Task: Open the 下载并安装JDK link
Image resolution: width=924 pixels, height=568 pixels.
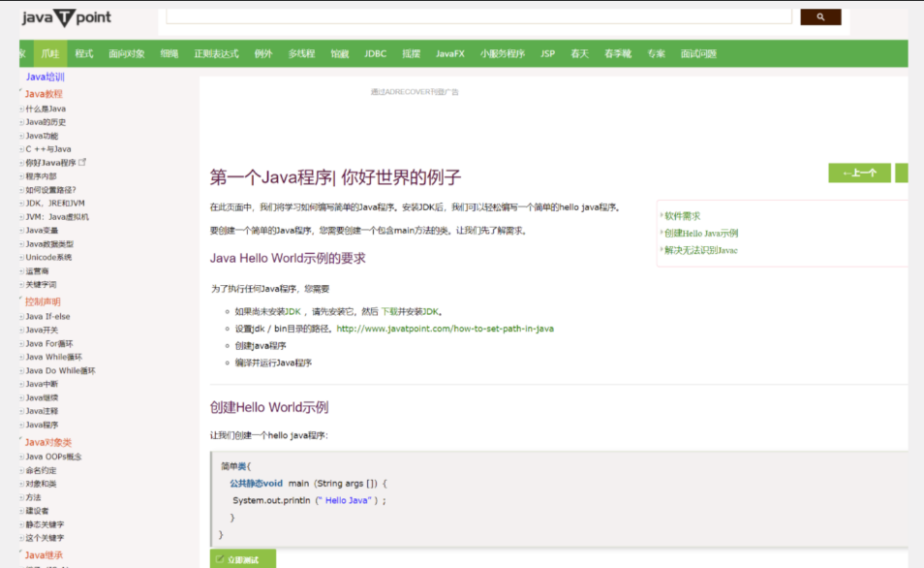Action: coord(410,311)
